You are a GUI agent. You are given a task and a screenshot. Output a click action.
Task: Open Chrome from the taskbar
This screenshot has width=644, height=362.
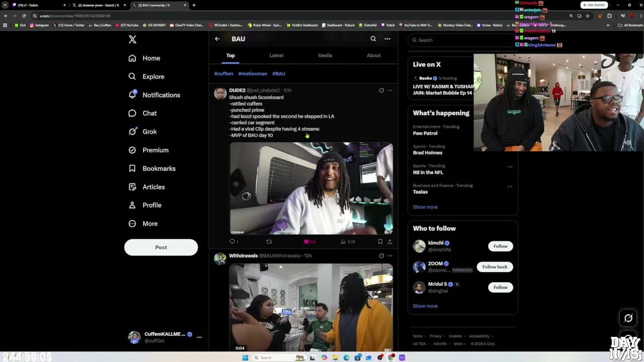tap(391, 357)
